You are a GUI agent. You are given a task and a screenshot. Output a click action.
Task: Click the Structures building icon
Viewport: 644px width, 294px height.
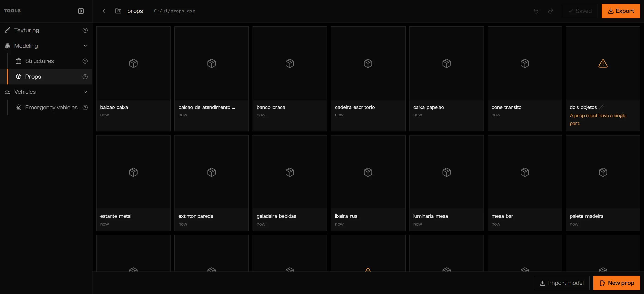pos(18,61)
